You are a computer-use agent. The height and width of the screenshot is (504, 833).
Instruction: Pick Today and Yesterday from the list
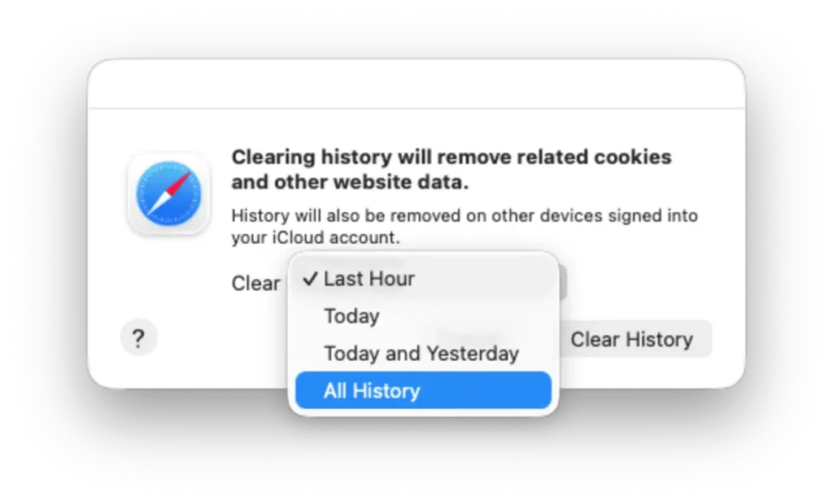(421, 354)
